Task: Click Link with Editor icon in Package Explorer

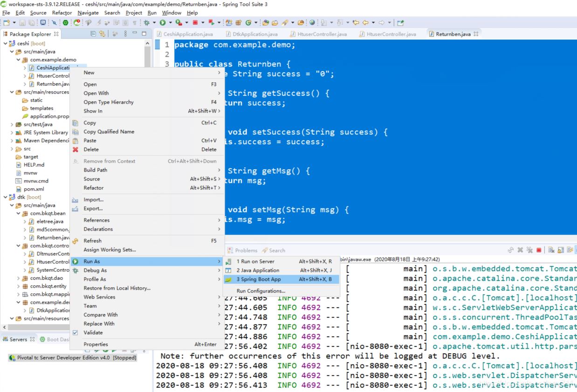Action: click(102, 34)
